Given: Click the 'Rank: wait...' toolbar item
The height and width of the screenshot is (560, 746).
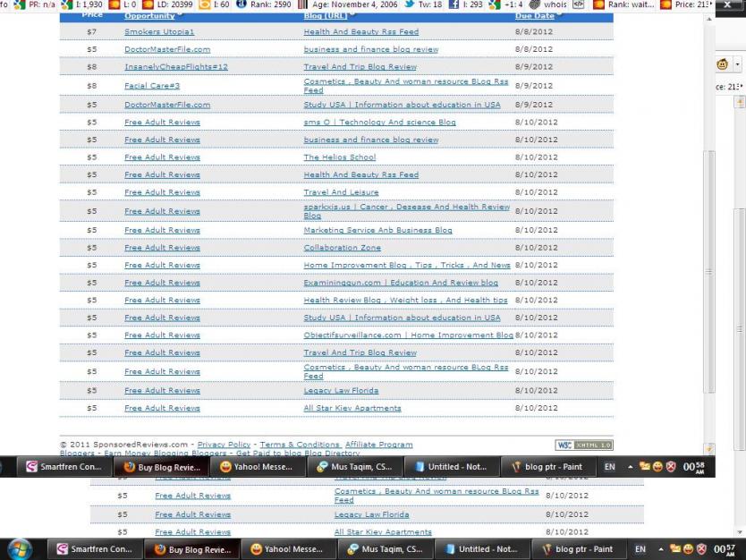Looking at the screenshot, I should (623, 4).
